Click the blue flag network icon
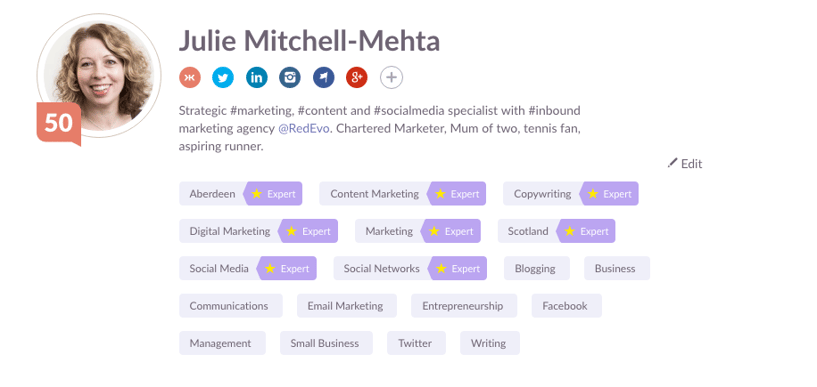817x387 pixels. 324,78
